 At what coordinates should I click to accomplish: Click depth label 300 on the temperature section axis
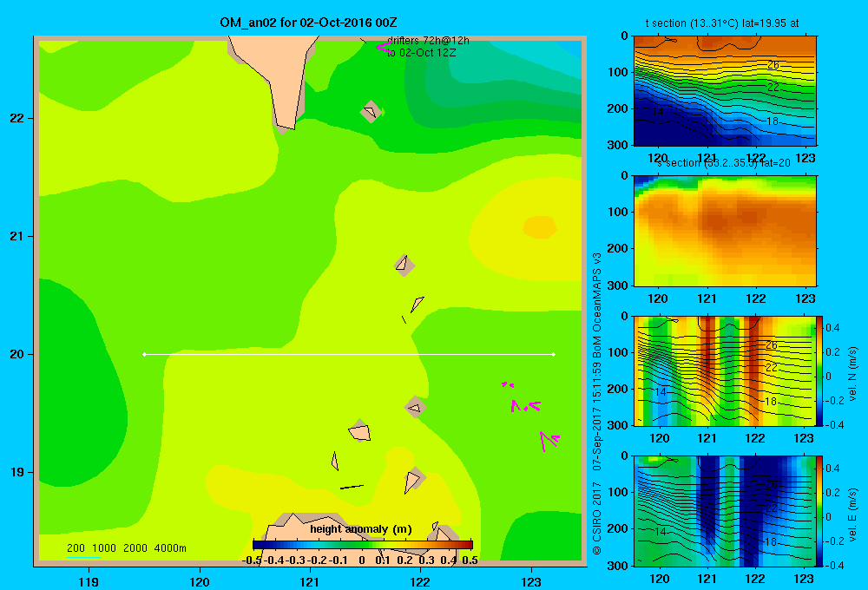coord(618,145)
